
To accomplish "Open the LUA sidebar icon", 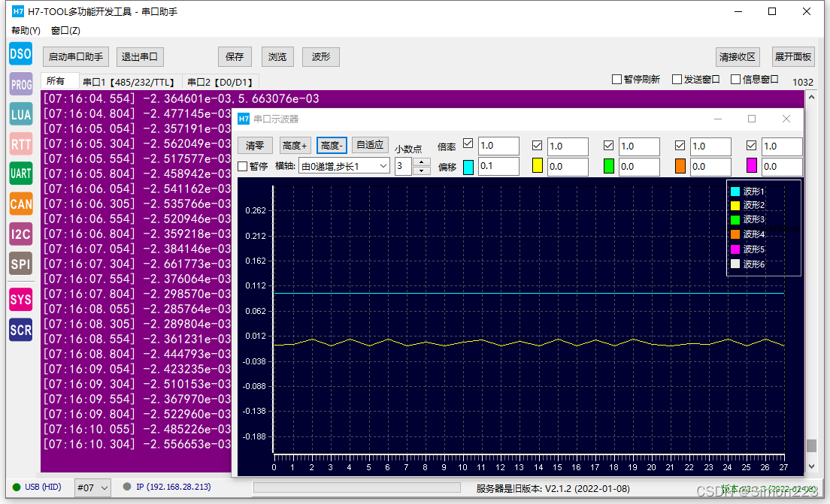I will 21,114.
